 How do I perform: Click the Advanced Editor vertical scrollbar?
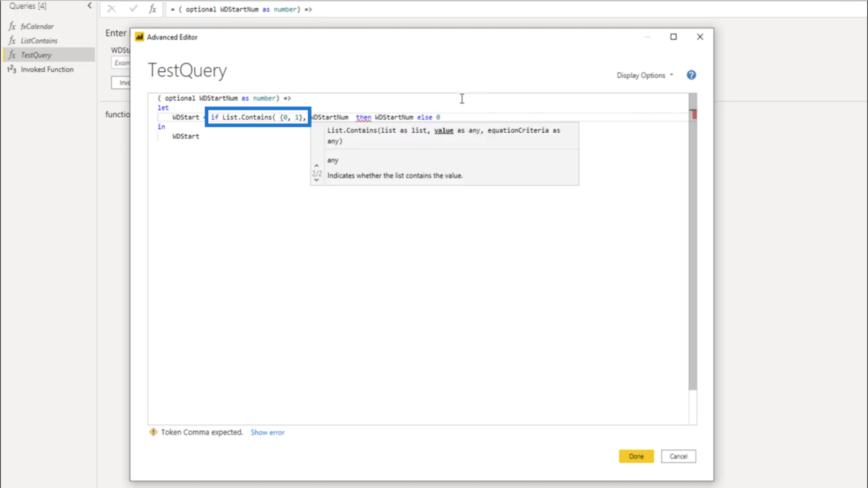click(693, 242)
